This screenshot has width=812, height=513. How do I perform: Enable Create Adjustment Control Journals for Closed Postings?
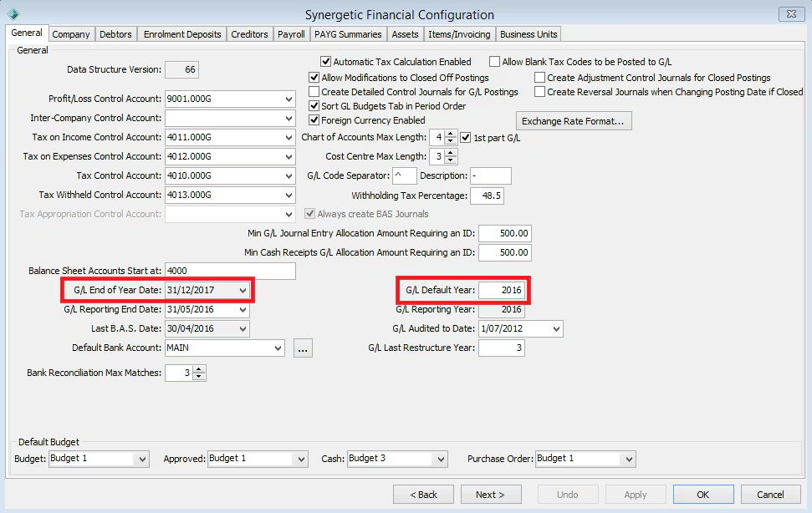539,78
